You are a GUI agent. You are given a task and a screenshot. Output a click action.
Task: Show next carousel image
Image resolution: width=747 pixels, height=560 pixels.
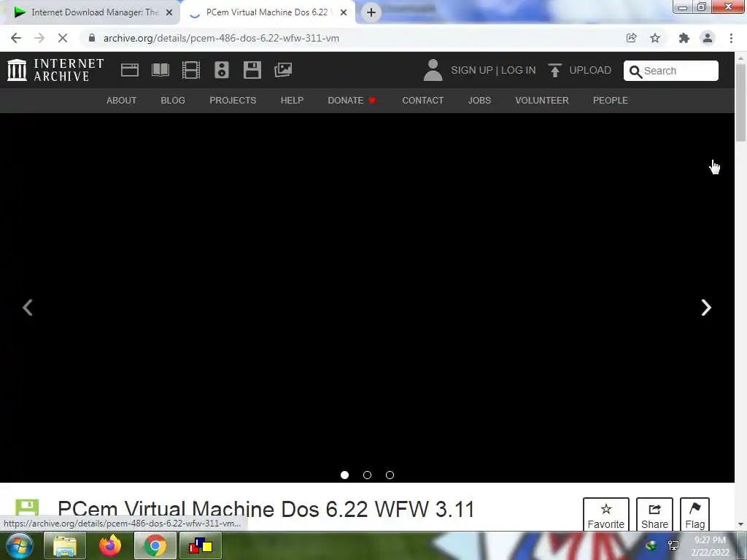pos(706,307)
